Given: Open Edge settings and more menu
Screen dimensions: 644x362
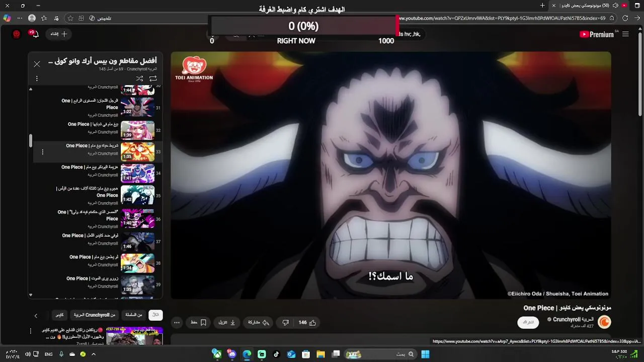Looking at the screenshot, I should (20, 18).
